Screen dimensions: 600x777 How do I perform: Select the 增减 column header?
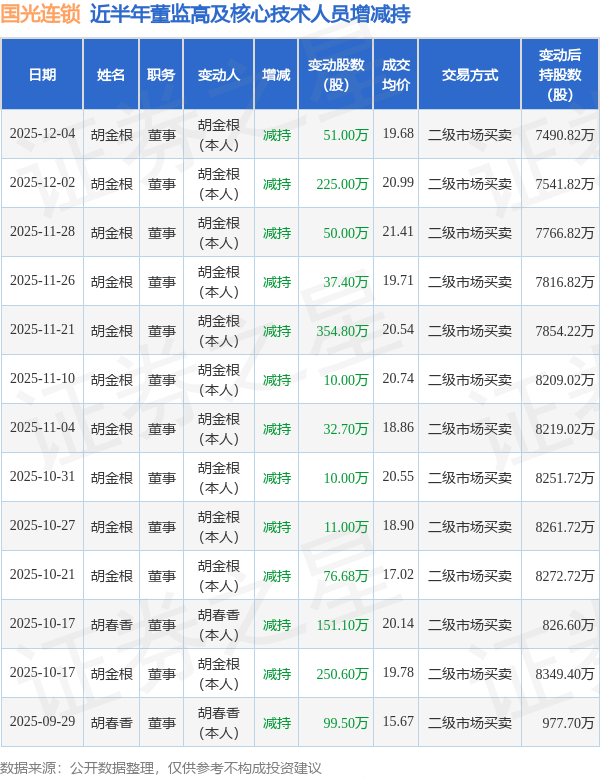(276, 75)
